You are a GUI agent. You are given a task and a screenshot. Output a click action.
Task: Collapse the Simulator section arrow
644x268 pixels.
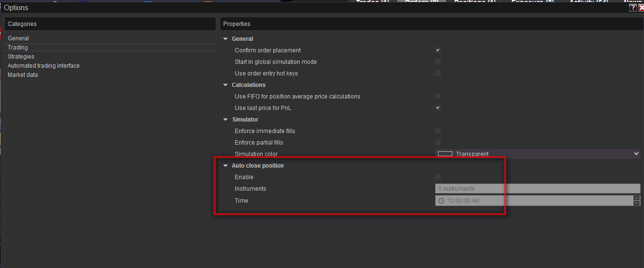(226, 120)
